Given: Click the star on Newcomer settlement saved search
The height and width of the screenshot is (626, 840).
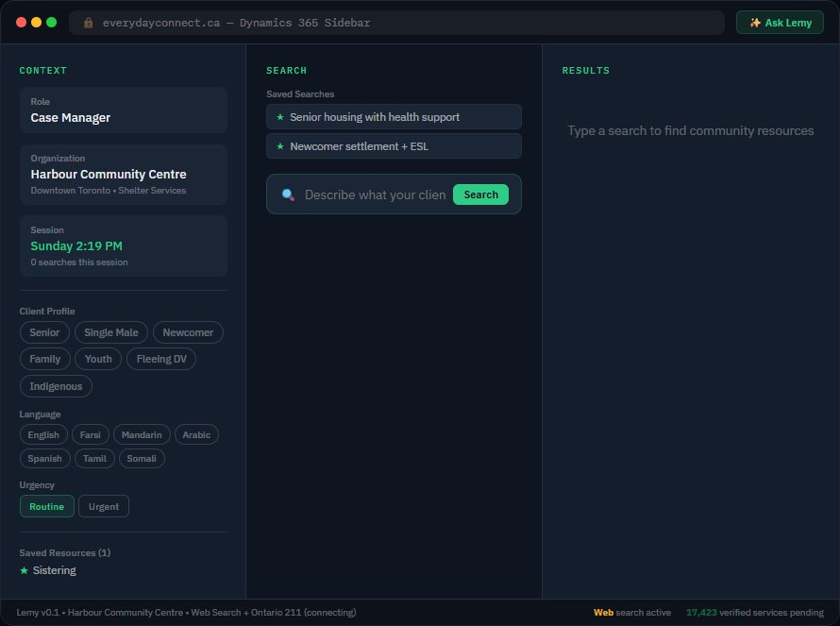Looking at the screenshot, I should click(279, 145).
